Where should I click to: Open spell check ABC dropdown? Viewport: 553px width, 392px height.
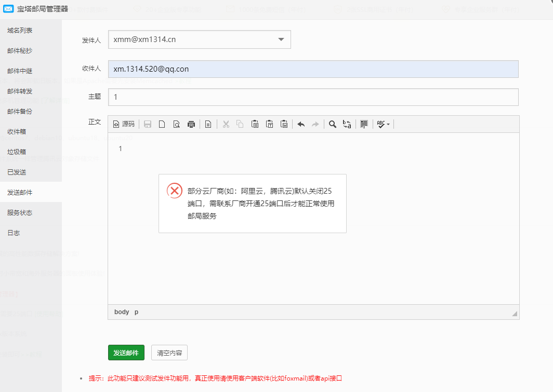384,124
